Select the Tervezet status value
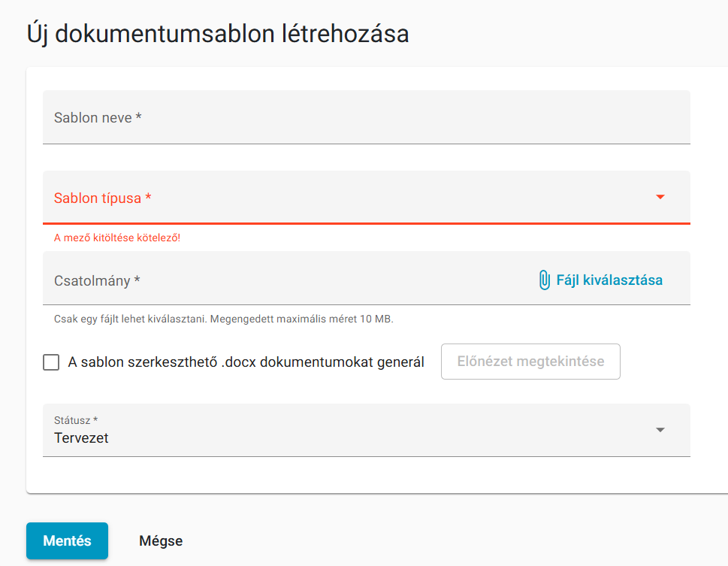Viewport: 728px width, 566px height. (81, 437)
